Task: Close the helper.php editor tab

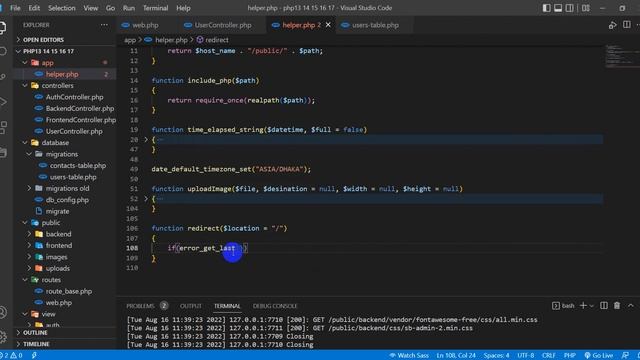Action: 328,25
